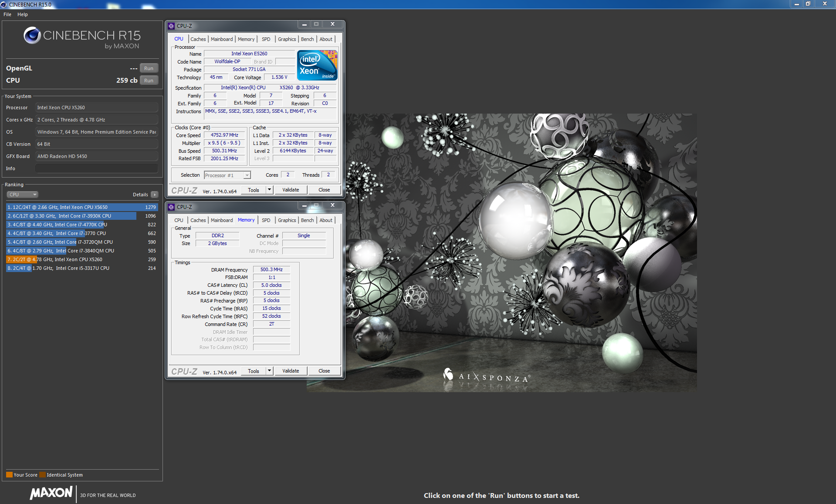The height and width of the screenshot is (504, 836).
Task: Open Details arrow button in Ranking
Action: 155,195
